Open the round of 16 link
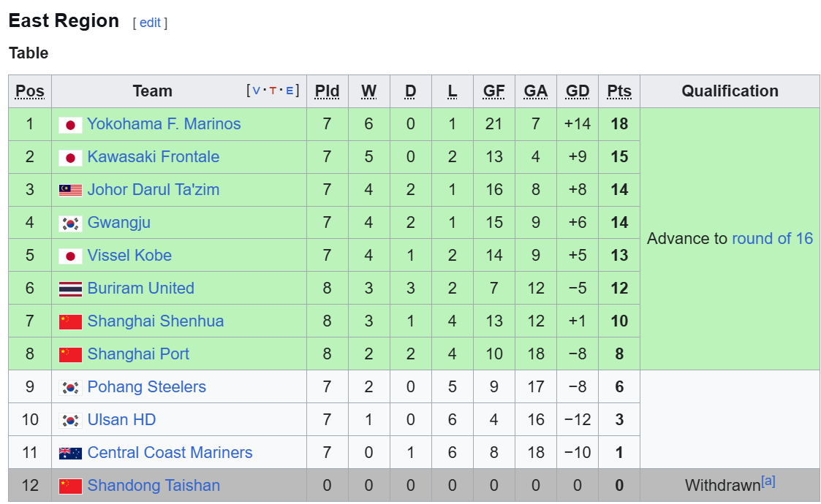 tap(772, 239)
